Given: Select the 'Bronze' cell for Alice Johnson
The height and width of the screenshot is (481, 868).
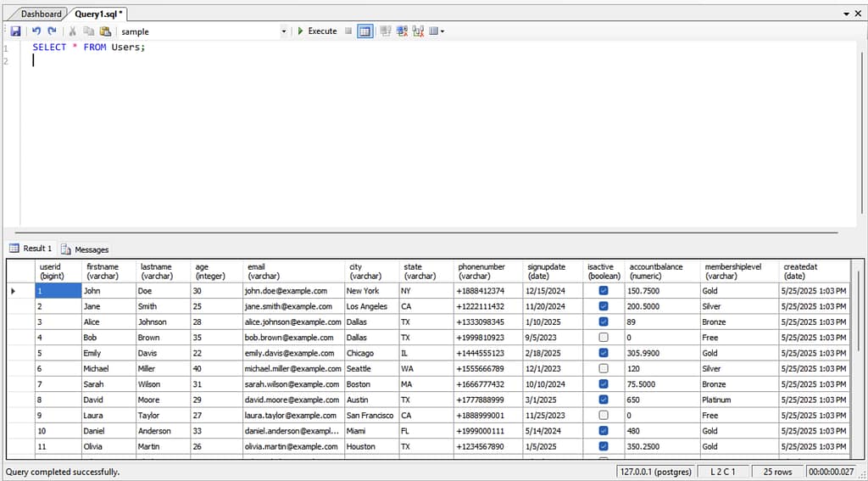Looking at the screenshot, I should click(x=739, y=322).
